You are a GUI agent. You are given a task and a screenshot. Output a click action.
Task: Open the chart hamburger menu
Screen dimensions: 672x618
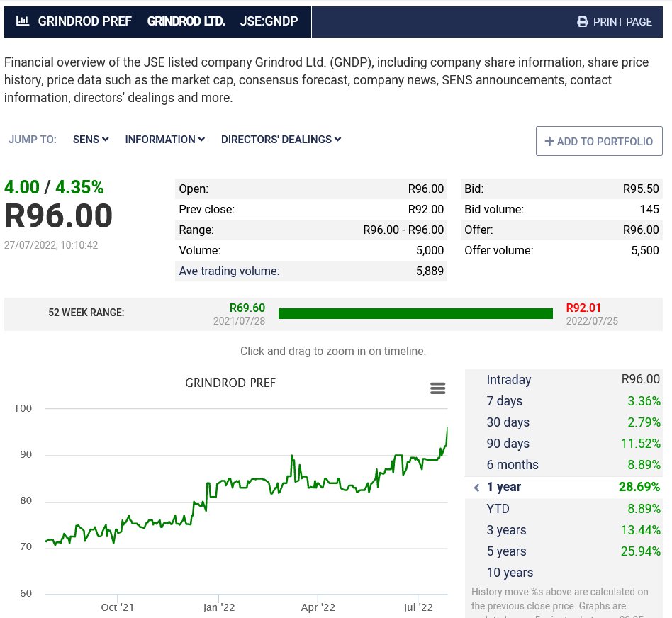(437, 388)
